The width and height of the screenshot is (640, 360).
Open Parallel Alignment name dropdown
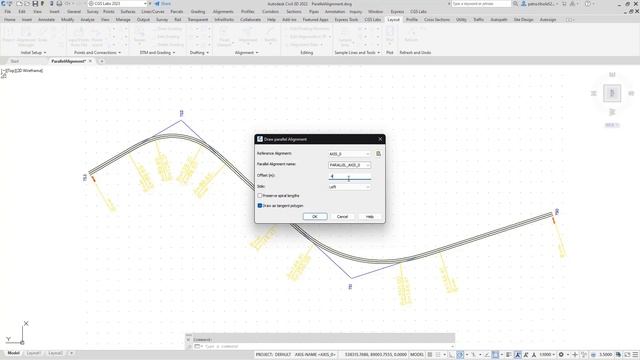(x=349, y=165)
